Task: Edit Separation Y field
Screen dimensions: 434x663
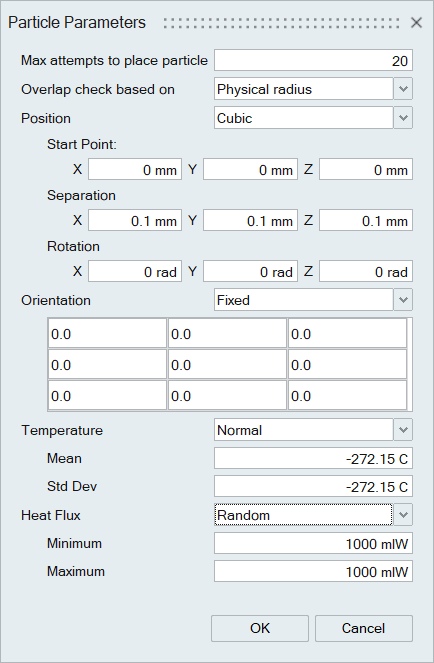Action: 250,220
